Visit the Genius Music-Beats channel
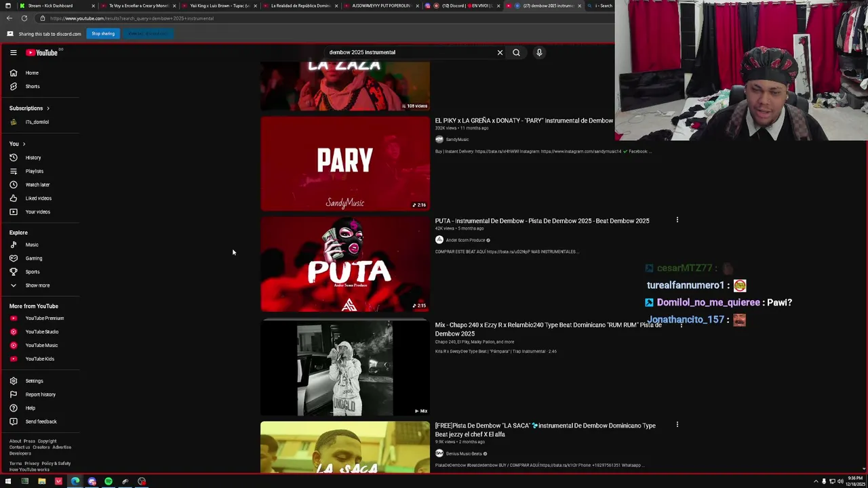 coord(464,453)
